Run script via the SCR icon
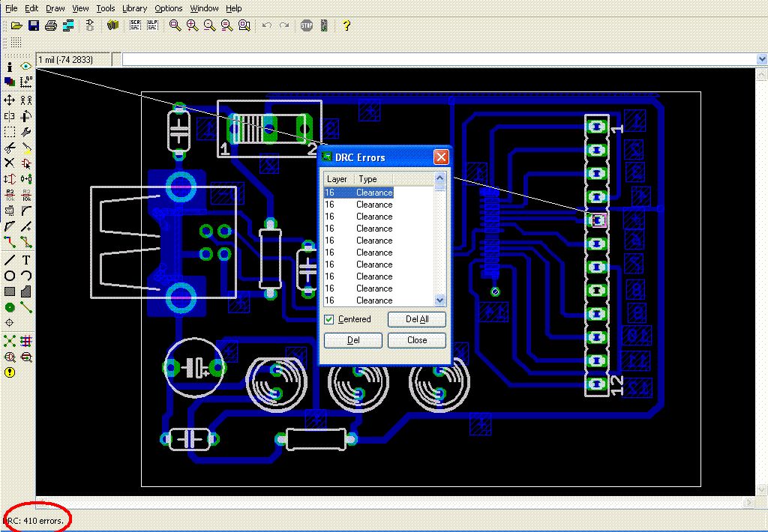 136,25
